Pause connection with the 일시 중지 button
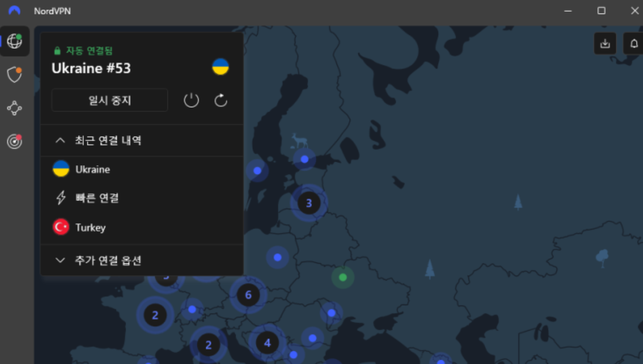 [x=109, y=100]
